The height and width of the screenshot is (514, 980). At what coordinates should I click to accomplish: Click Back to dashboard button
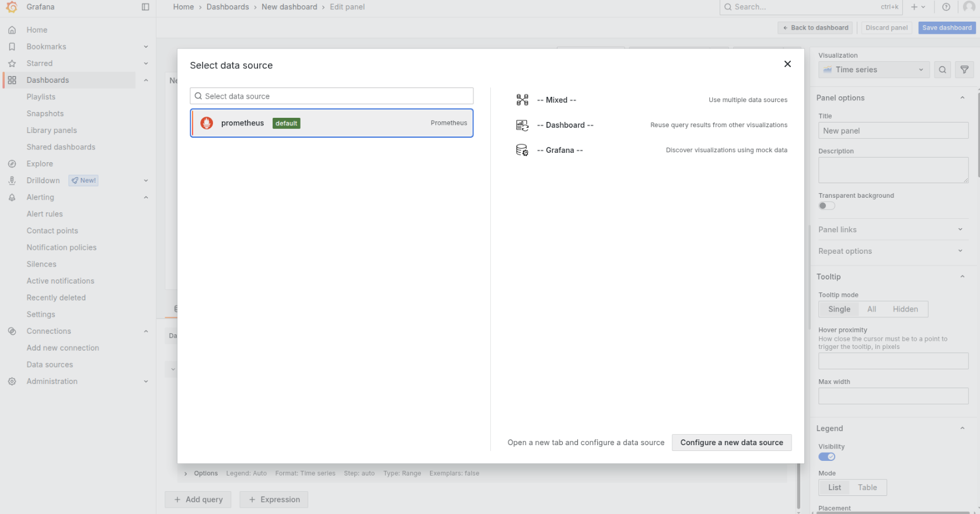815,27
